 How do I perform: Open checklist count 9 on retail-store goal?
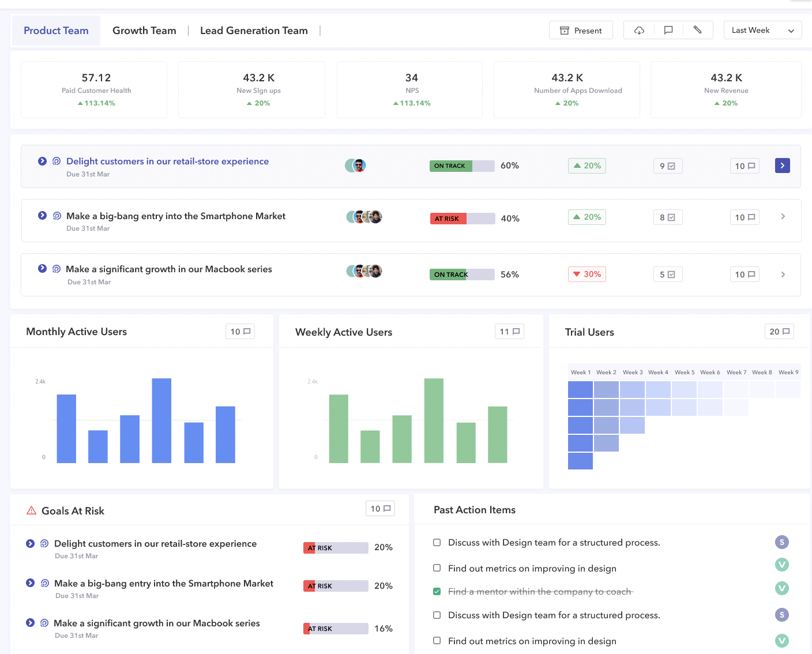[x=668, y=166]
